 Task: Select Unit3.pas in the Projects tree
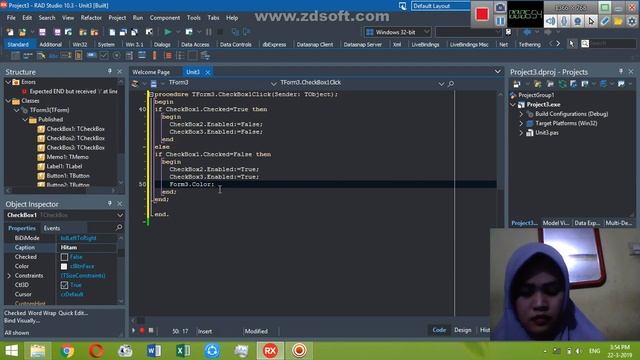[547, 133]
